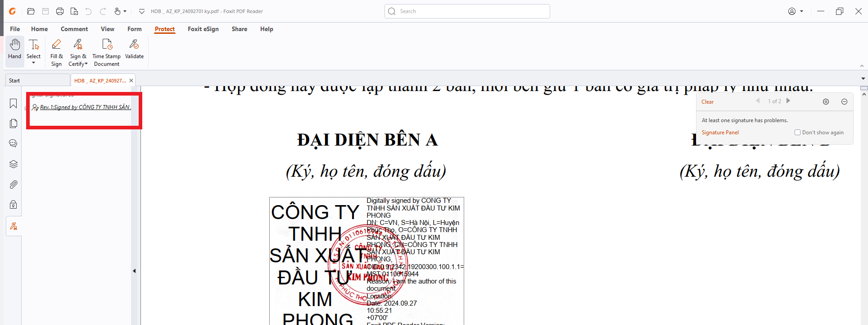Screen dimensions: 868x325
Task: Switch to the Form ribbon tab
Action: tap(135, 29)
